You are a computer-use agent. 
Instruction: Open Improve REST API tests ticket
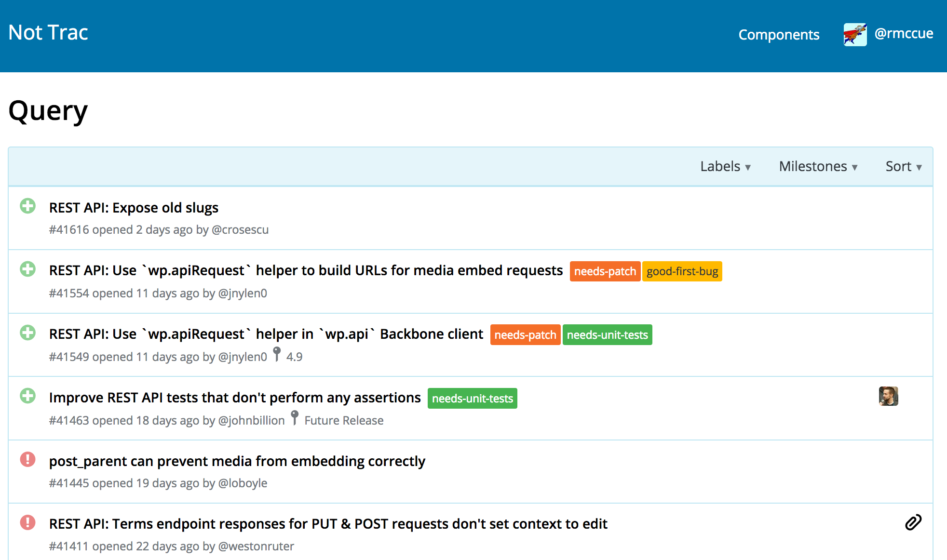235,398
